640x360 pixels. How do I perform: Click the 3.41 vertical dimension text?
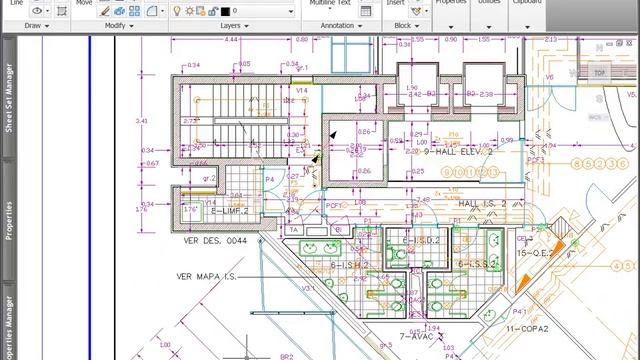pyautogui.click(x=142, y=121)
